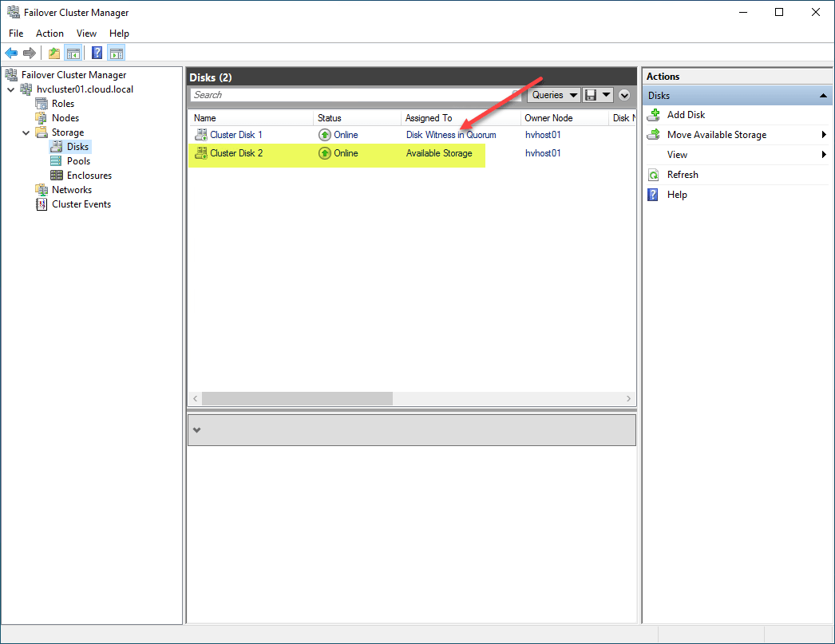Open the View submenu arrow in Actions

(x=824, y=154)
